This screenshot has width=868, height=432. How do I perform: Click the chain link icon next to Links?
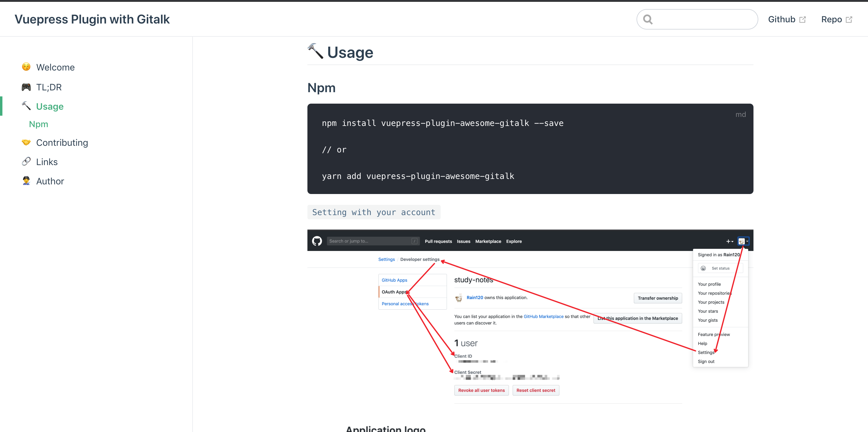tap(26, 161)
